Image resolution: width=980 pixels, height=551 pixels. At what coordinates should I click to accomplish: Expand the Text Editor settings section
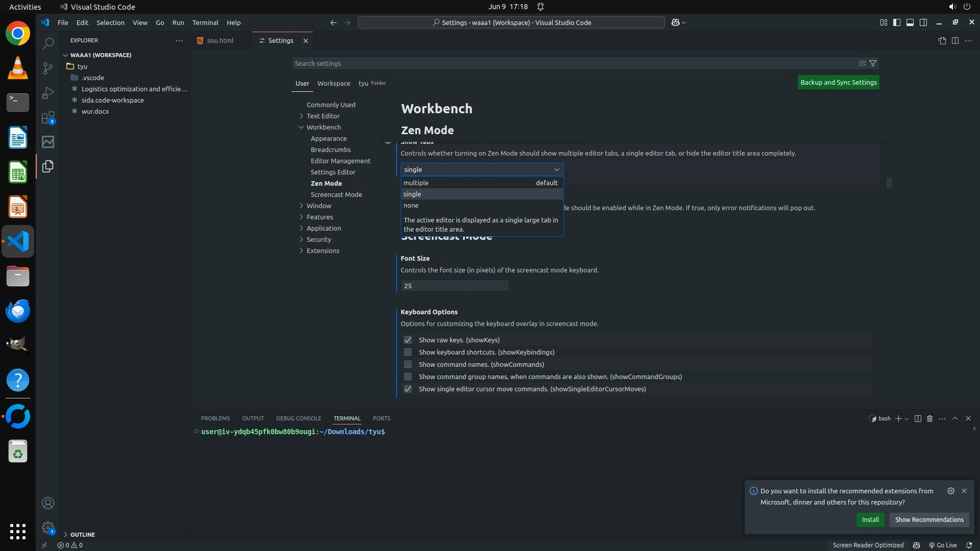[323, 116]
